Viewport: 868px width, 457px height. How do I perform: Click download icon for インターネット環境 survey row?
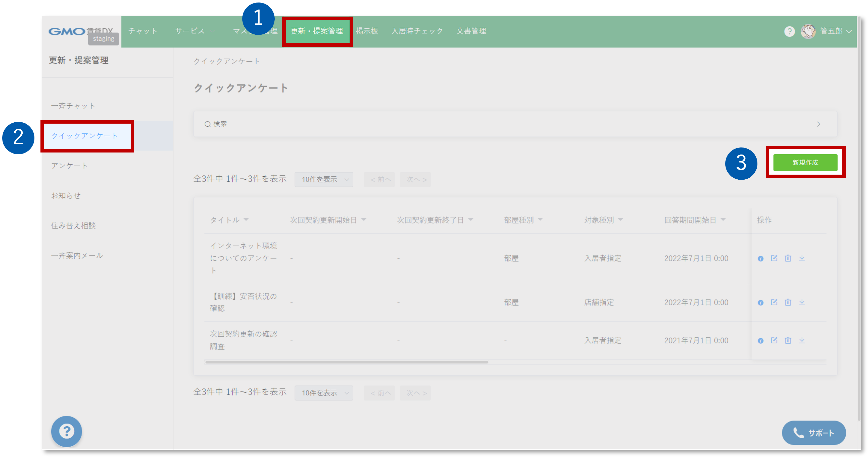click(802, 258)
